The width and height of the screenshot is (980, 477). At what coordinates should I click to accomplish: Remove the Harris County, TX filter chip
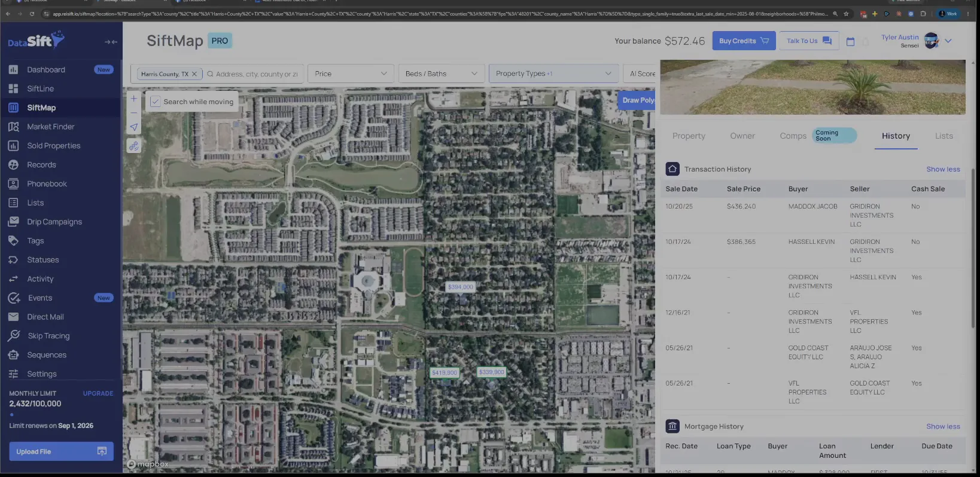(x=194, y=74)
